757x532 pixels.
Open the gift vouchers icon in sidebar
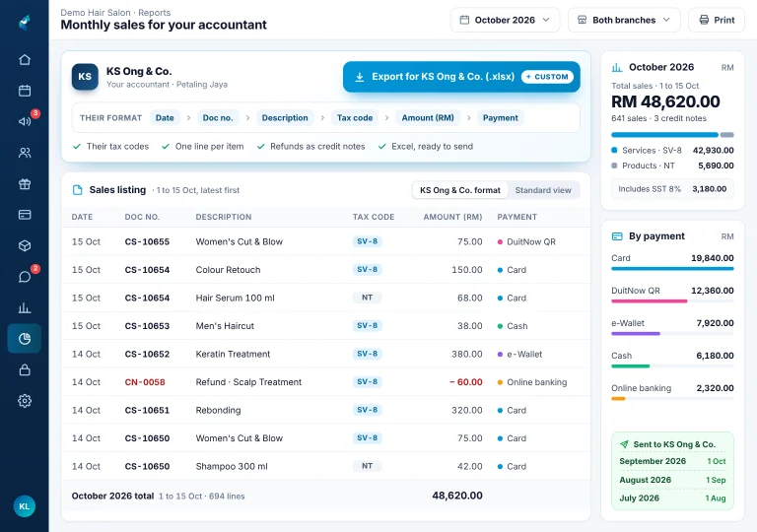[x=25, y=184]
